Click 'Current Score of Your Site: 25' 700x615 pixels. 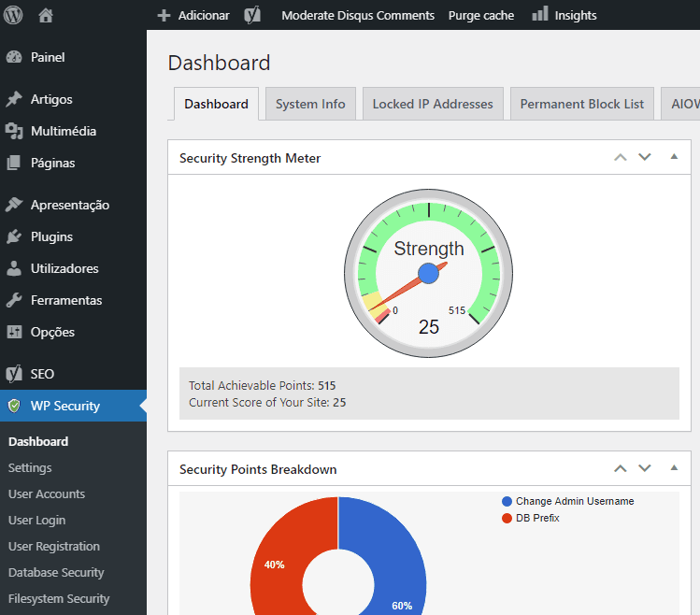(267, 403)
